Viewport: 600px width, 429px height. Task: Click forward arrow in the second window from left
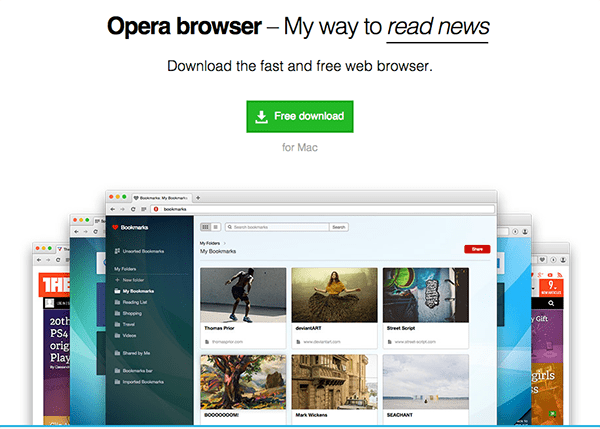[86, 232]
